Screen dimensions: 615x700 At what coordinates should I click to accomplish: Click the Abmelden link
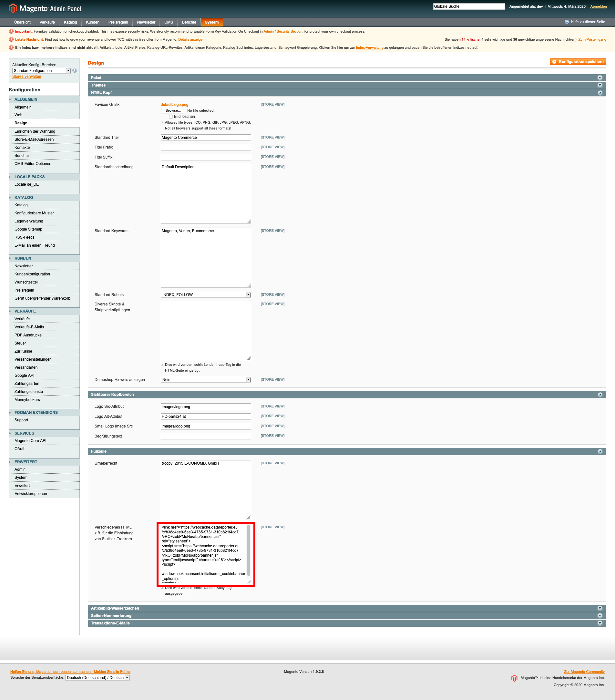click(x=598, y=6)
